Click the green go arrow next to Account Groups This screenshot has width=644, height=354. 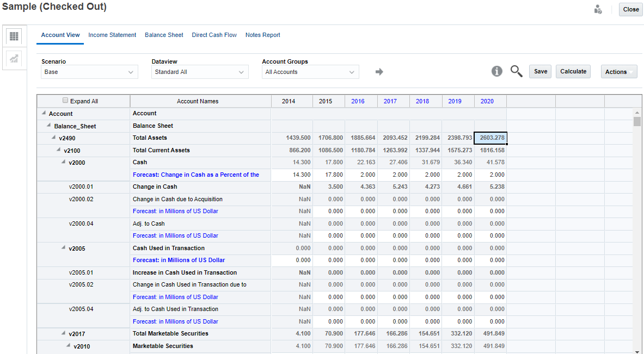coord(379,71)
